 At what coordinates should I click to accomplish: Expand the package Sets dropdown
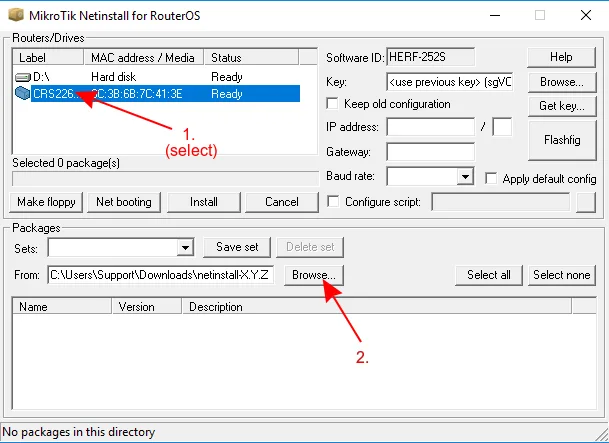point(184,247)
